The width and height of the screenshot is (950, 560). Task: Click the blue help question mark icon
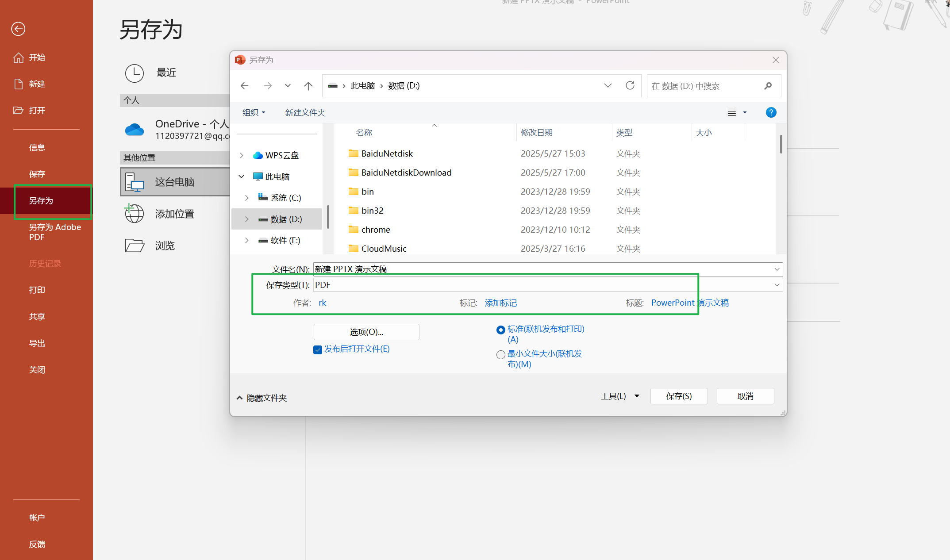point(771,112)
